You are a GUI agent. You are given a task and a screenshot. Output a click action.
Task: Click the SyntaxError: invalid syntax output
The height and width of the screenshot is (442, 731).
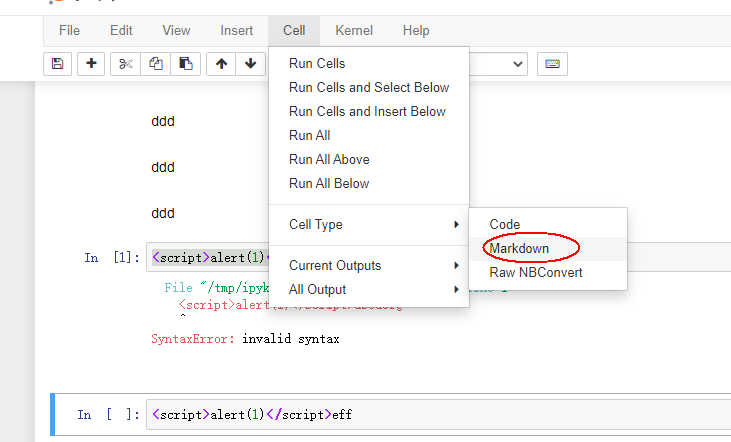(245, 339)
